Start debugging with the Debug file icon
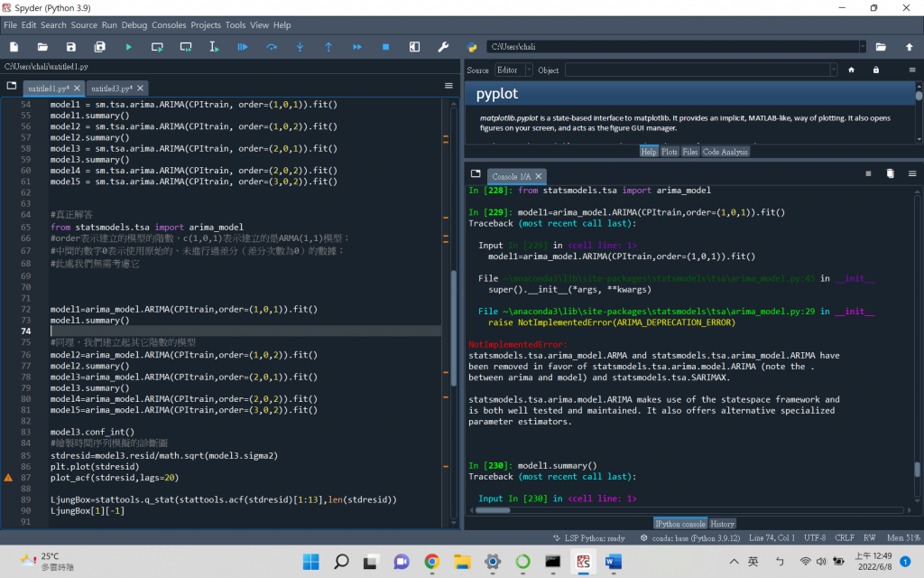Viewport: 924px width, 578px height. pos(243,46)
